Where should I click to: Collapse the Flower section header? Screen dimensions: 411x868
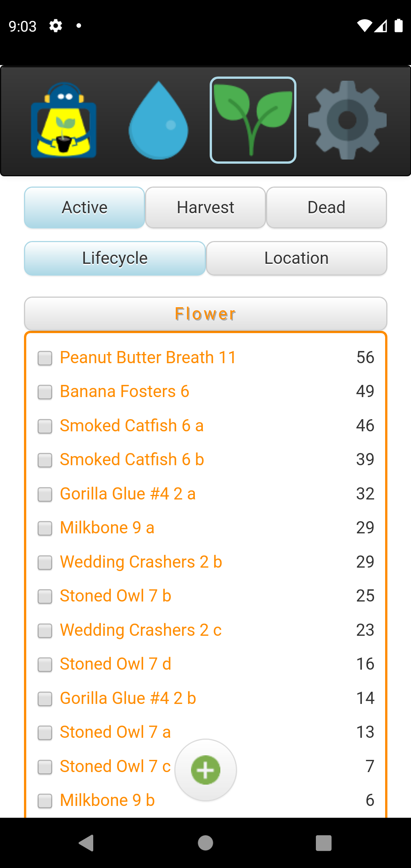pyautogui.click(x=205, y=314)
